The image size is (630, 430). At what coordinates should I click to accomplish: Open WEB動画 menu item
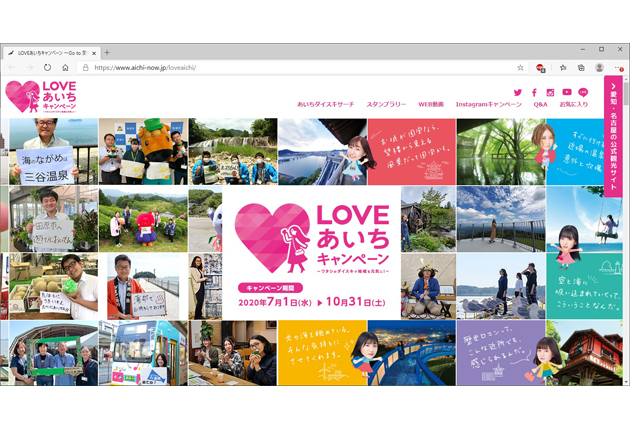pos(431,104)
